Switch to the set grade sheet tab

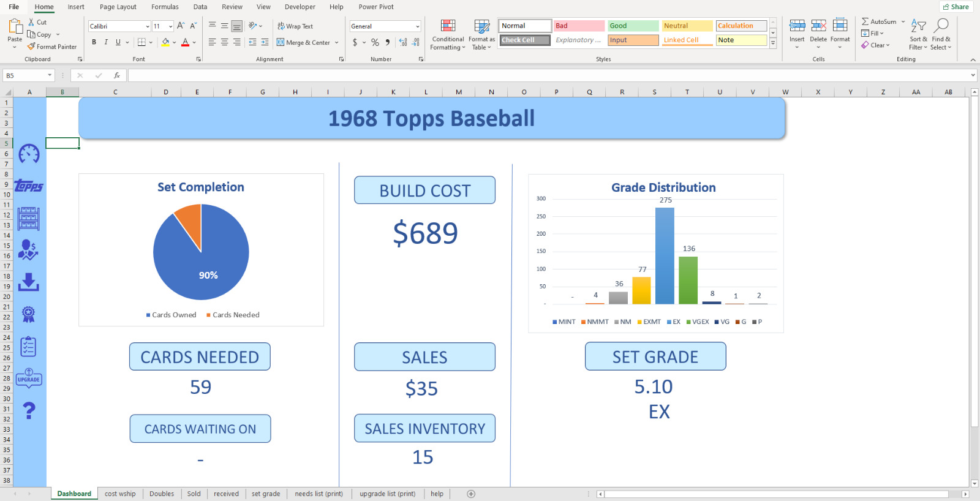(266, 494)
